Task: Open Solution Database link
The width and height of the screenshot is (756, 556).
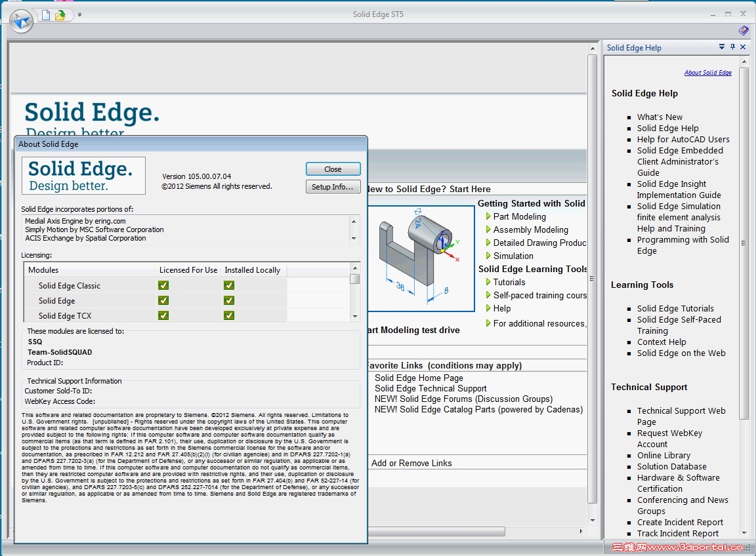Action: click(x=671, y=466)
